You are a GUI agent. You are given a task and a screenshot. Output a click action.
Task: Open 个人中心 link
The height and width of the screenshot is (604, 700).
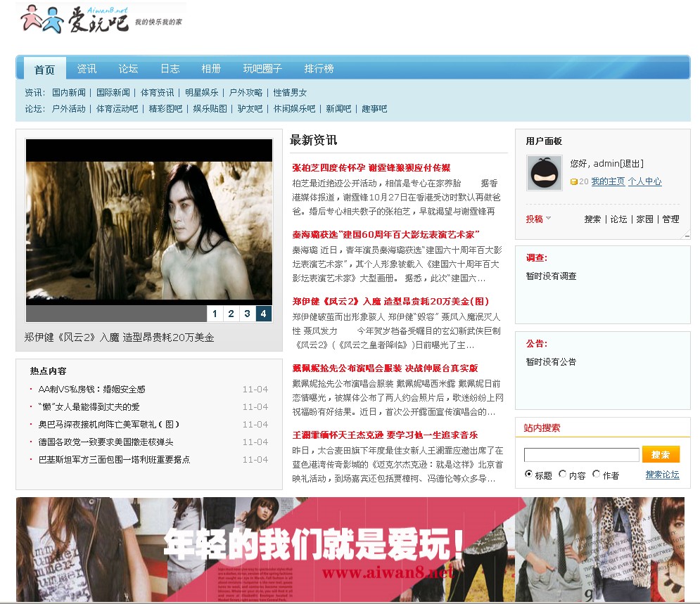pyautogui.click(x=644, y=181)
